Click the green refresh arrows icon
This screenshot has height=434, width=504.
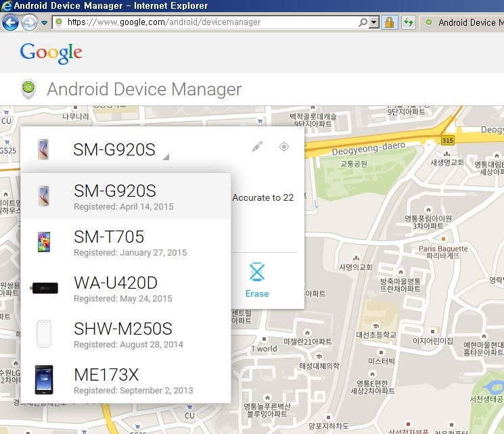[409, 22]
